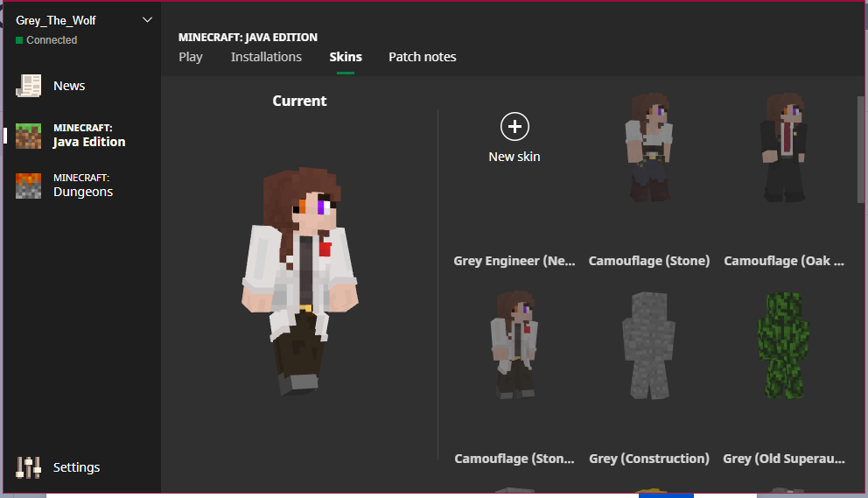Image resolution: width=868 pixels, height=498 pixels.
Task: Click the Camouflage (Stone) skin name
Action: coord(649,261)
